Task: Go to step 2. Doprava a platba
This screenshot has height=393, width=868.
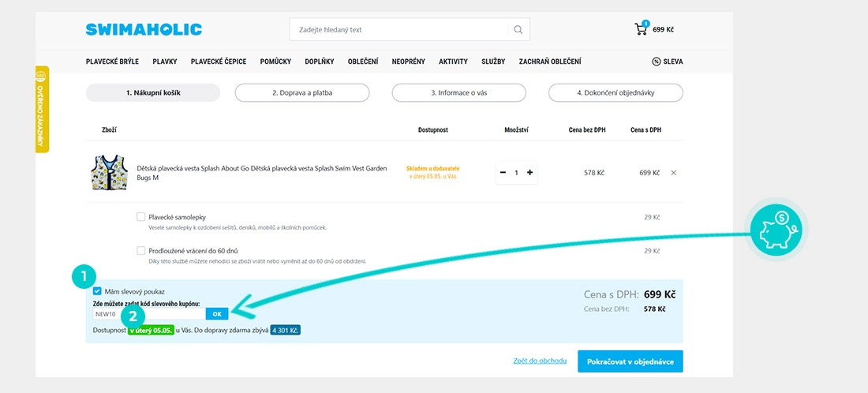Action: 302,93
